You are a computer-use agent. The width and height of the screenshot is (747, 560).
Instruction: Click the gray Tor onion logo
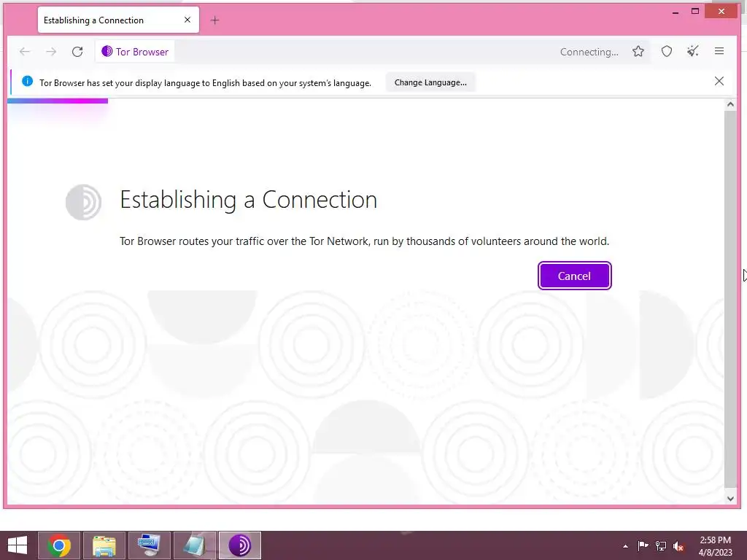point(83,202)
